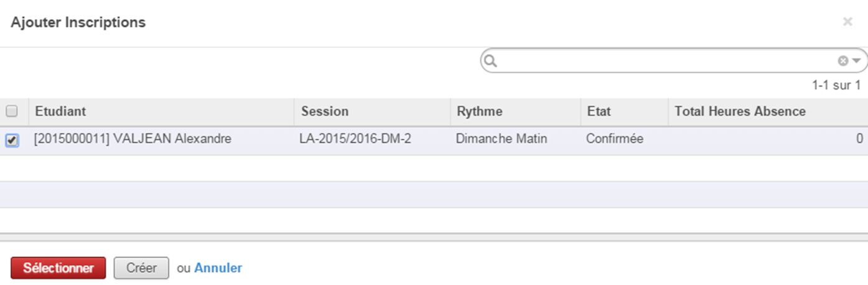The height and width of the screenshot is (285, 868).
Task: Close the Ajouter Inscriptions dialog
Action: click(847, 22)
